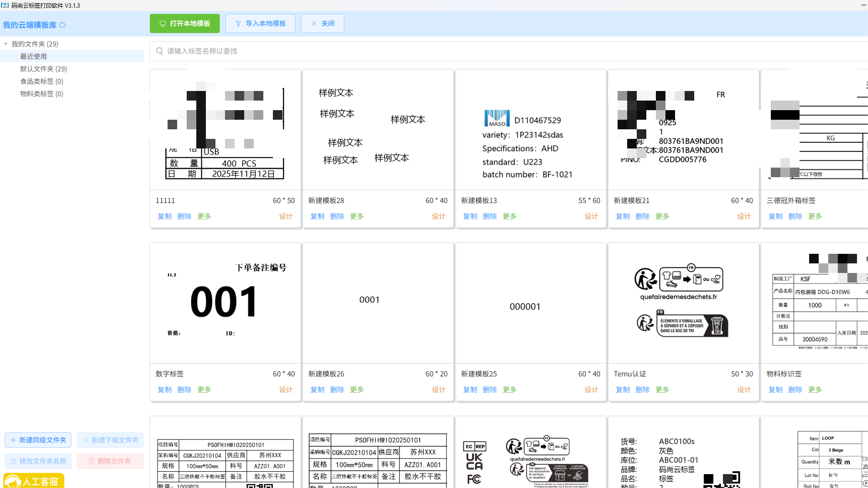
Task: Open the 人工客服 customer service badge
Action: coord(34,481)
